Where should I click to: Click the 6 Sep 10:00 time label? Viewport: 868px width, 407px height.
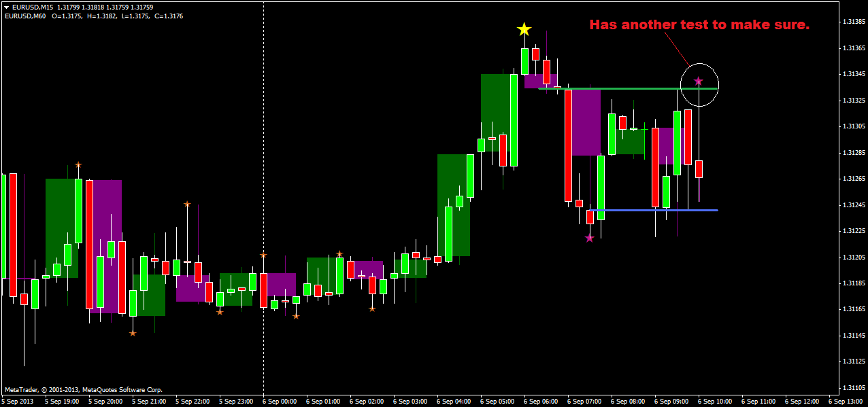[716, 402]
